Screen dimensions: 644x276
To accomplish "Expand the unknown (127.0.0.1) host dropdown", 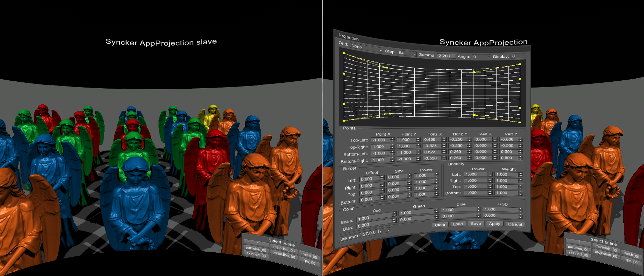I will point(365,235).
